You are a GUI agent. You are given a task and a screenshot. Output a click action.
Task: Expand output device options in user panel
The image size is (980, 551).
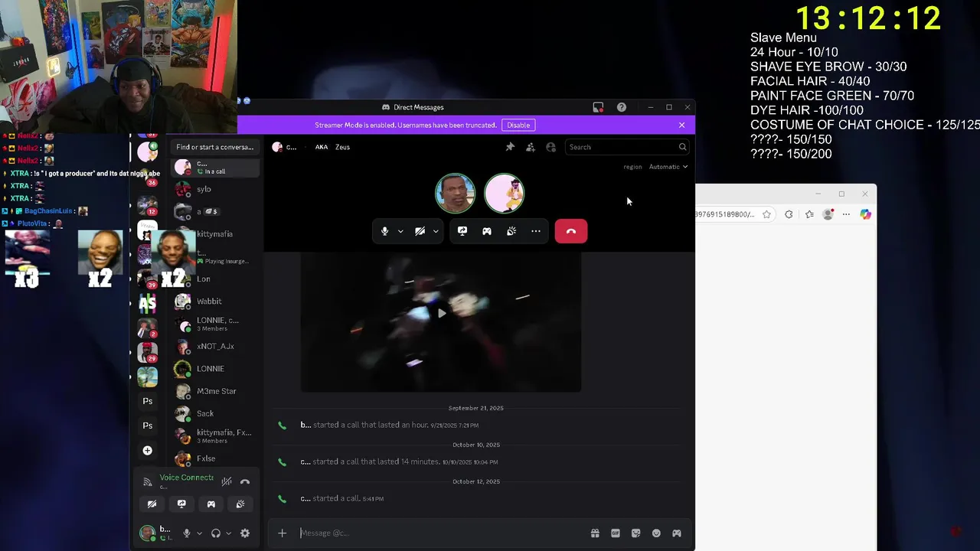(x=228, y=533)
